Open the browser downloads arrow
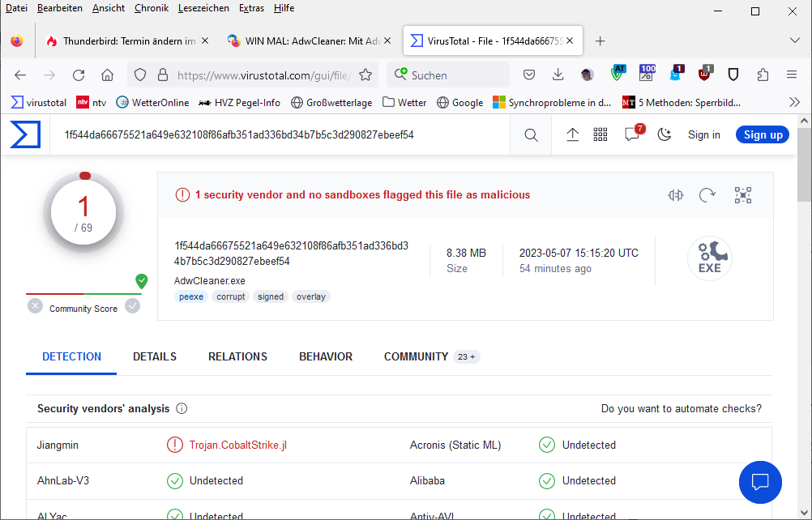Viewport: 812px width, 520px height. pos(558,75)
